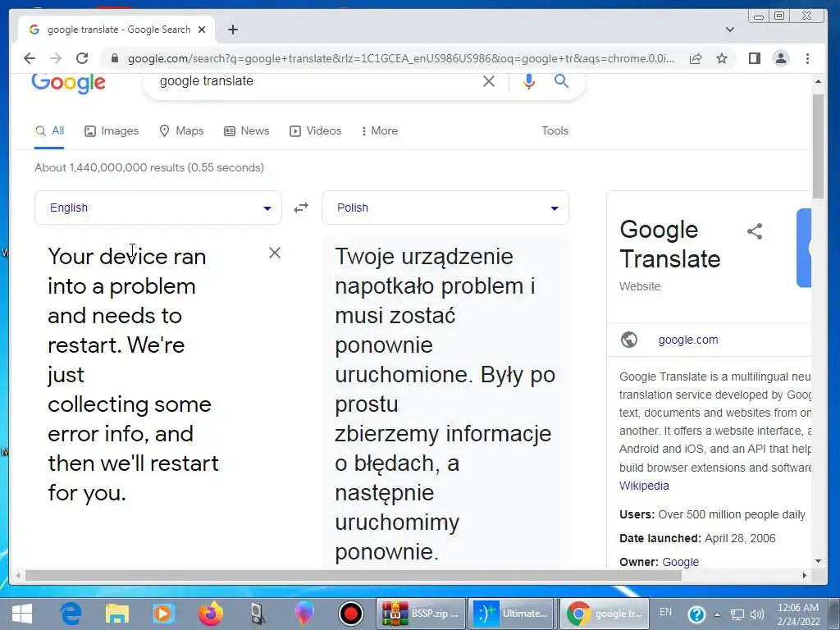The width and height of the screenshot is (840, 630).
Task: Open the search Tools button
Action: point(555,130)
